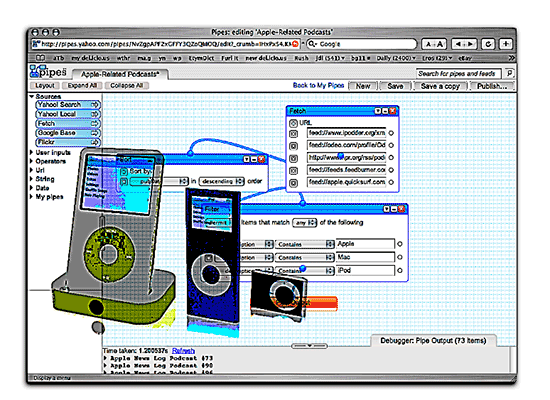The height and width of the screenshot is (400, 550).
Task: Remove the apple.quicksurf.com feed URL row
Action: coord(293,183)
